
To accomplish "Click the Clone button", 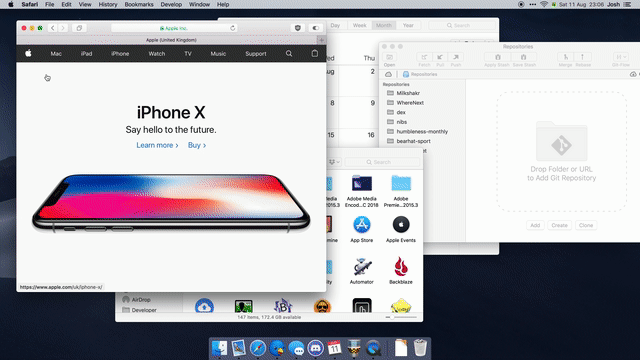I will 586,225.
